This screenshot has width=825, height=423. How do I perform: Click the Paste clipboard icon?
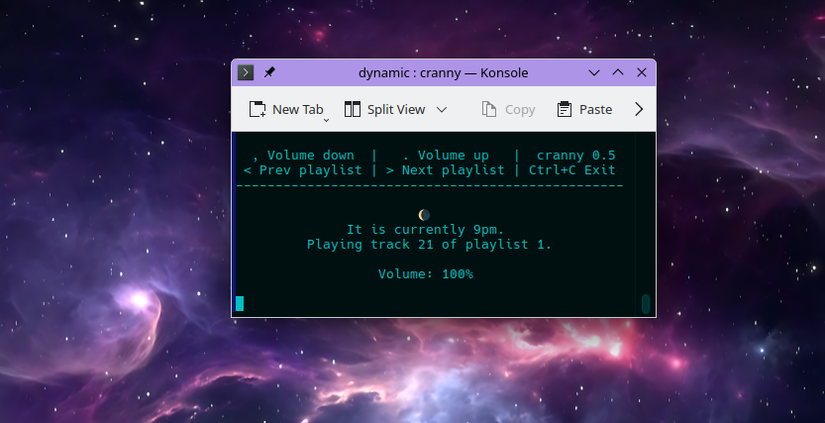pos(565,109)
